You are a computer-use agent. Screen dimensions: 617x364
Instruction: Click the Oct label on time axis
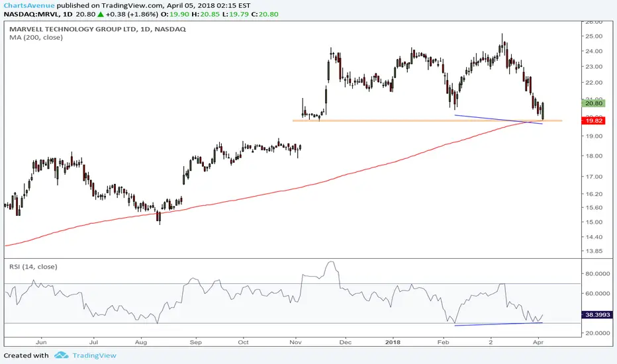[243, 342]
